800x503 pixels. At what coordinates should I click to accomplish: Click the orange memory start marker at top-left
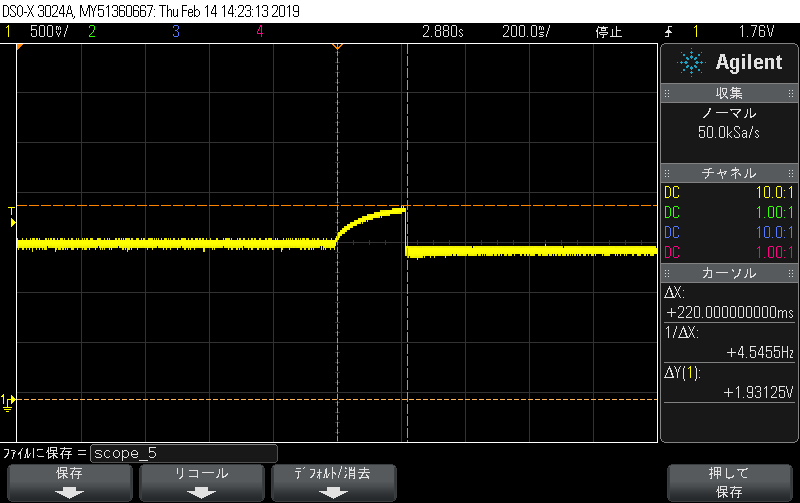coord(20,47)
